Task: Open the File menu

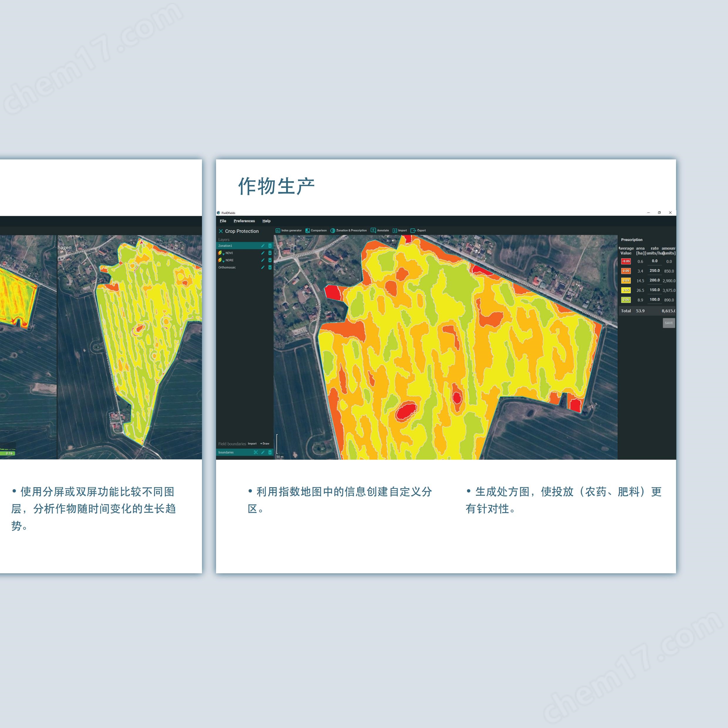Action: click(223, 221)
